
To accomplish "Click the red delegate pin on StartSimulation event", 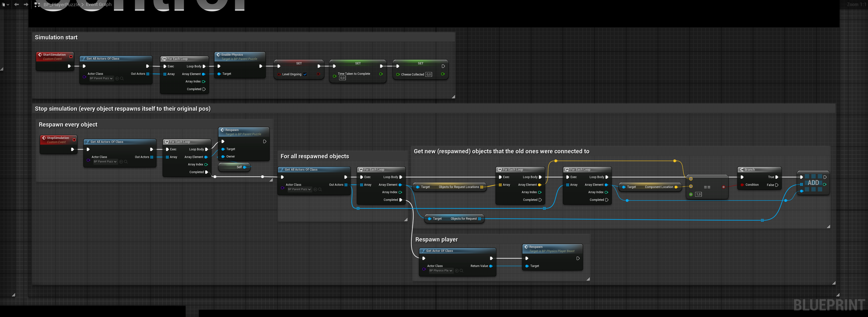I will pyautogui.click(x=71, y=56).
